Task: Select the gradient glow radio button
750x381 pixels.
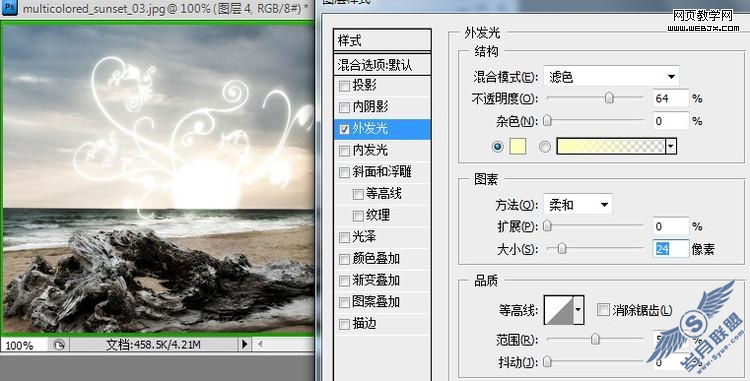Action: [545, 147]
